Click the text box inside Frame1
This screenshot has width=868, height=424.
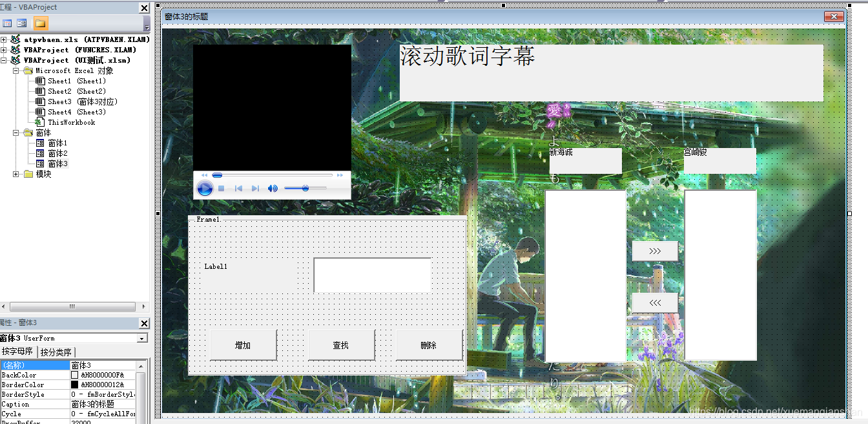click(373, 275)
